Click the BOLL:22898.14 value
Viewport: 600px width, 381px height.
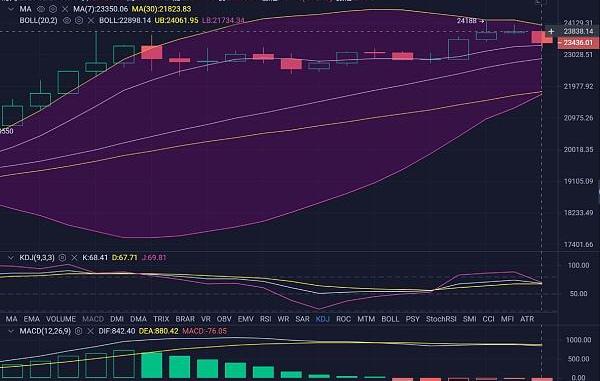pyautogui.click(x=125, y=20)
